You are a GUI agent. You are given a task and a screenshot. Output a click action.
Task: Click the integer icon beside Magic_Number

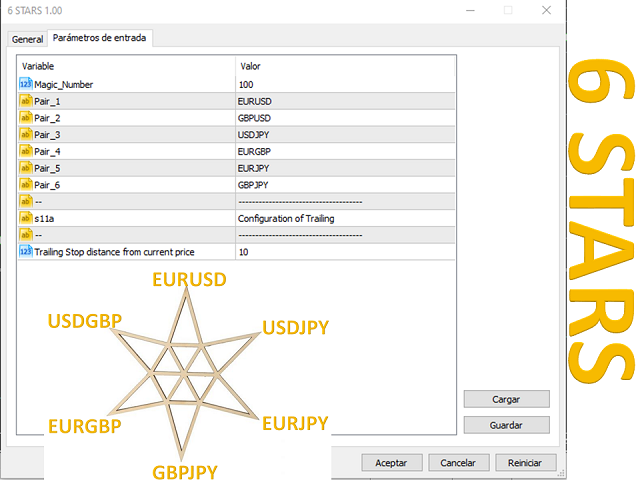[x=26, y=84]
